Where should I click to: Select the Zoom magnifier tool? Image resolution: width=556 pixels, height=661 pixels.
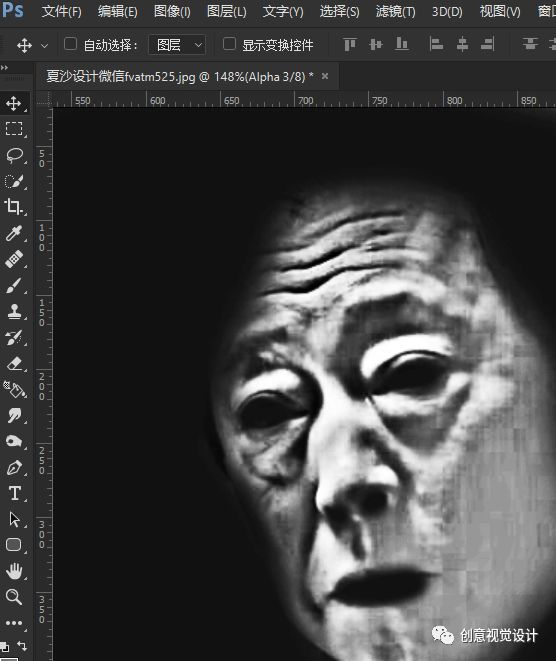tap(14, 597)
